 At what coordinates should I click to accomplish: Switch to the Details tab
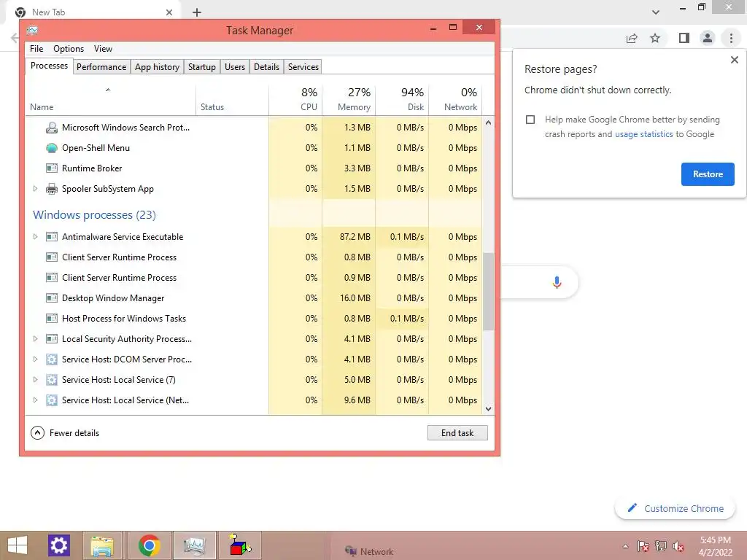click(266, 67)
